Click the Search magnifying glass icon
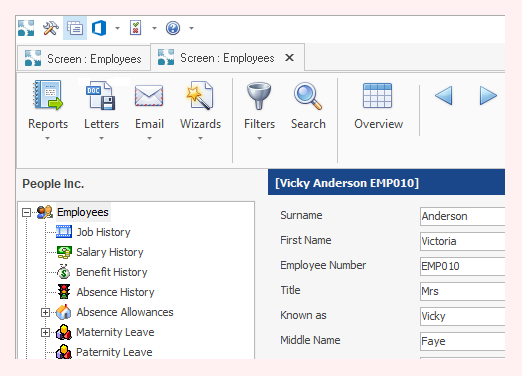 308,96
